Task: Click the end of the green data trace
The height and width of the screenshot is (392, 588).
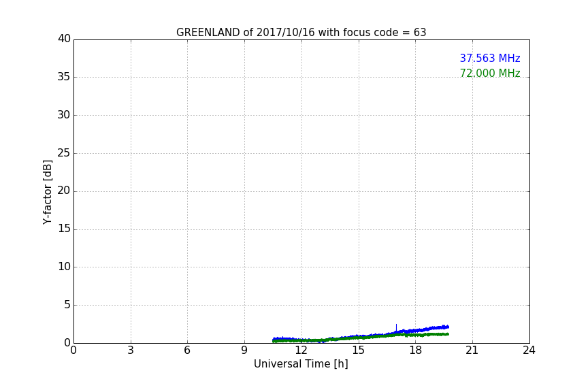Action: point(447,334)
